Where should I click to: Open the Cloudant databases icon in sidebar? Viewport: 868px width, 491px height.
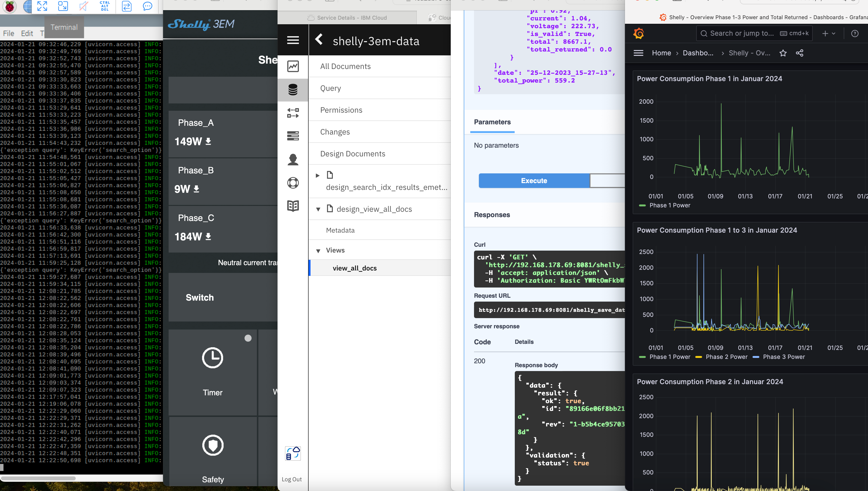point(293,90)
